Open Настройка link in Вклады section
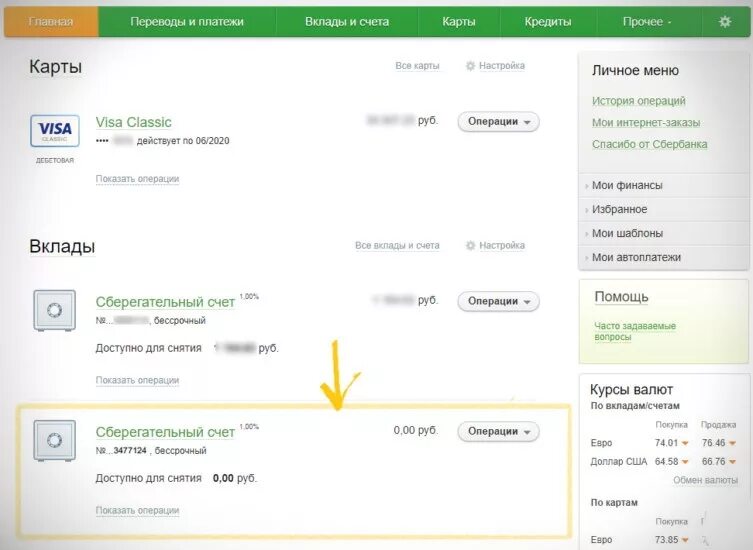Viewport: 753px width, 550px height. coord(502,245)
